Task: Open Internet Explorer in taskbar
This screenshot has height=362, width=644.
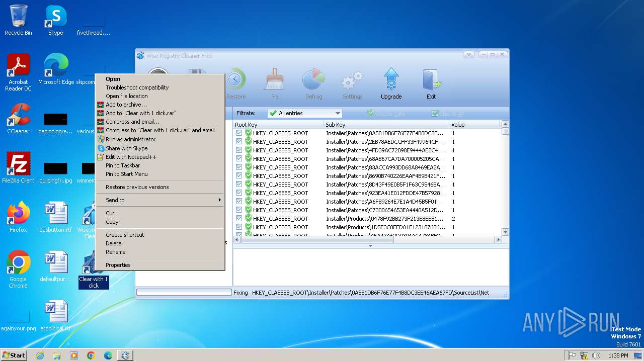Action: tap(40, 355)
